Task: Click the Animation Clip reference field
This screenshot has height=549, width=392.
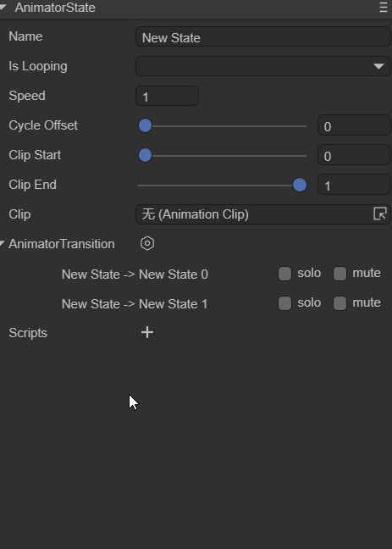Action: pyautogui.click(x=263, y=214)
